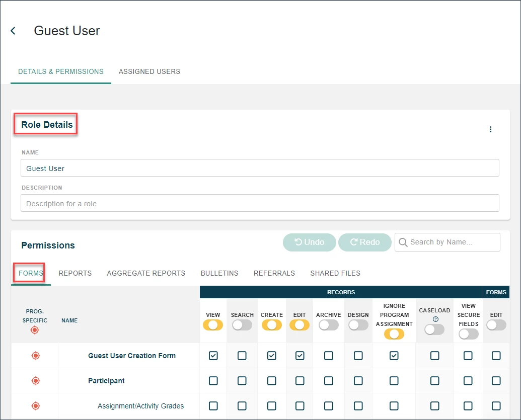Uncheck Ignore Program Assignment for Guest User Creation Form
Viewport: 521px width, 420px height.
[x=394, y=356]
